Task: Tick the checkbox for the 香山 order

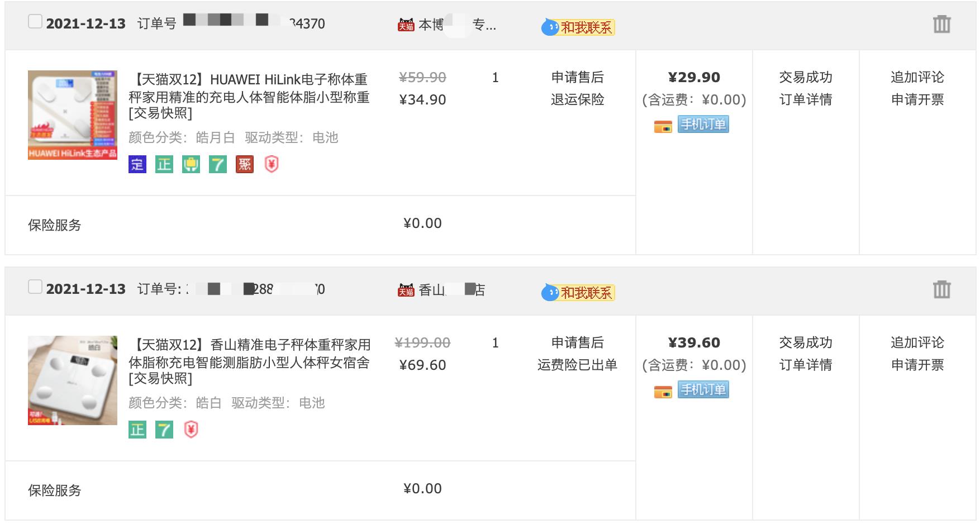Action: [x=35, y=287]
